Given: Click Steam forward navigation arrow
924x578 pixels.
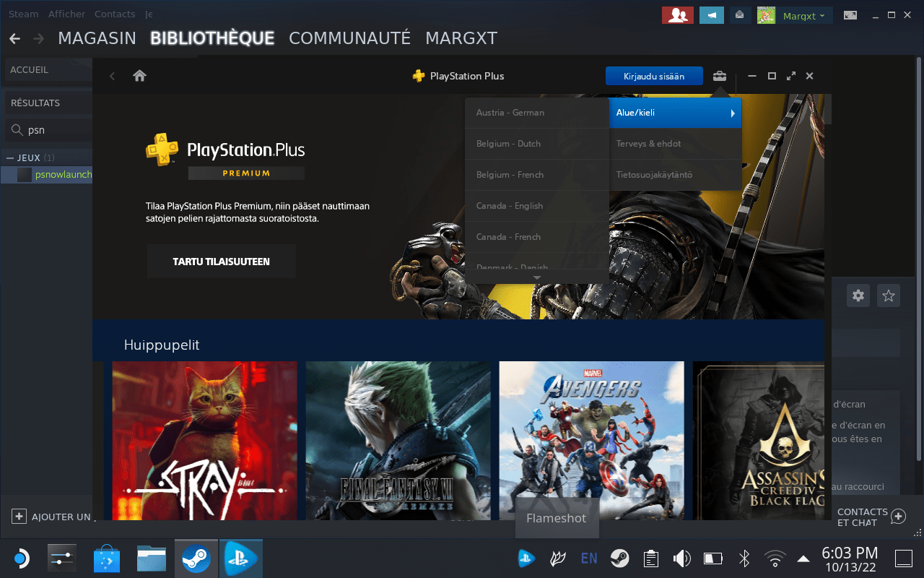Looking at the screenshot, I should point(39,38).
